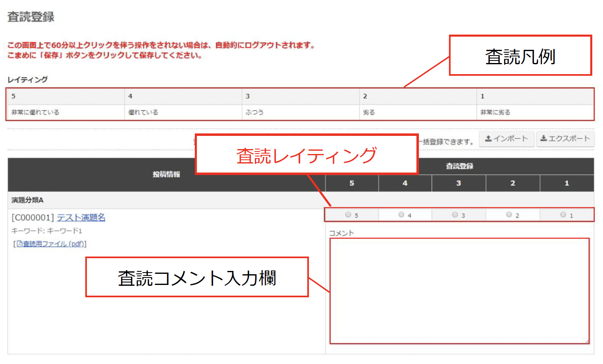Mark rating 1 radio button
The height and width of the screenshot is (364, 603).
563,215
